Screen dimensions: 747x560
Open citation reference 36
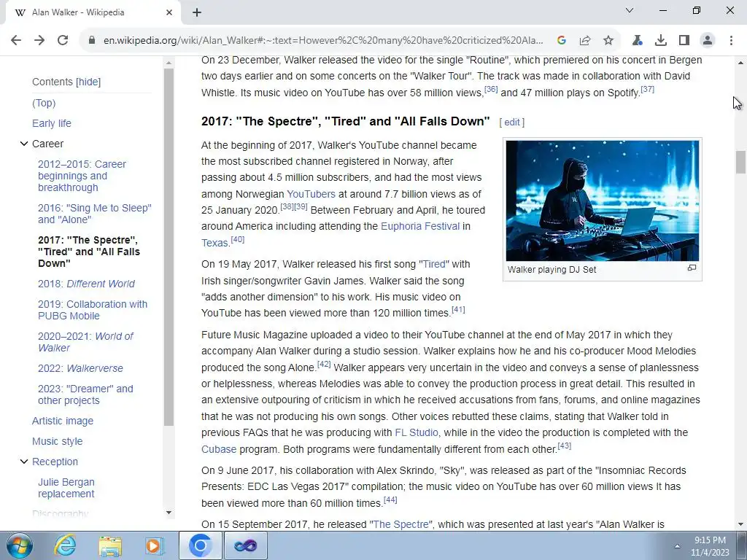tap(491, 90)
